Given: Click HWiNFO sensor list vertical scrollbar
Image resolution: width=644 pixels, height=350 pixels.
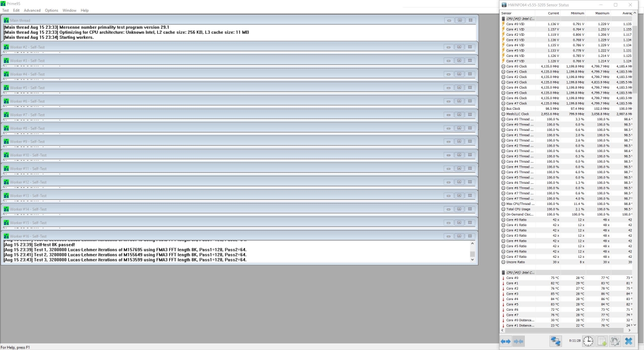Looking at the screenshot, I should click(634, 55).
